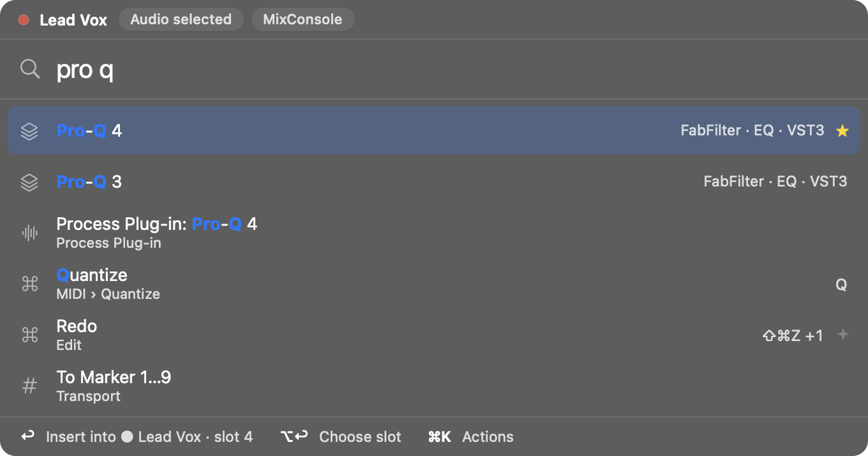
Task: Select the To Marker 1...9 Transport command
Action: [x=434, y=386]
